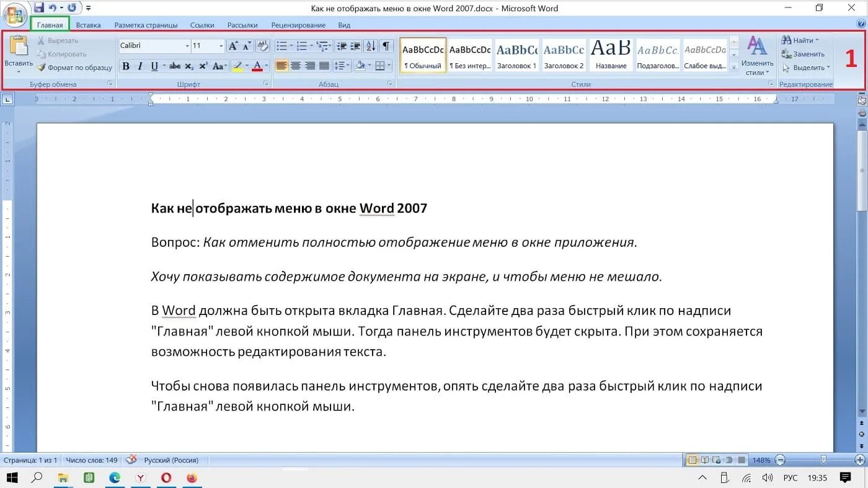Increase font size with grow icon
The width and height of the screenshot is (868, 488).
[233, 46]
